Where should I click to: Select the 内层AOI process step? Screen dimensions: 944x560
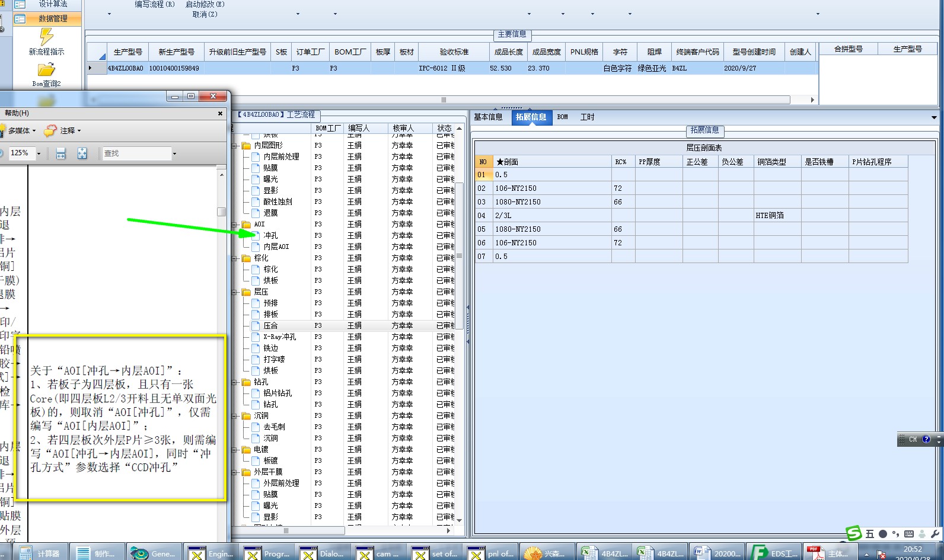coord(276,247)
